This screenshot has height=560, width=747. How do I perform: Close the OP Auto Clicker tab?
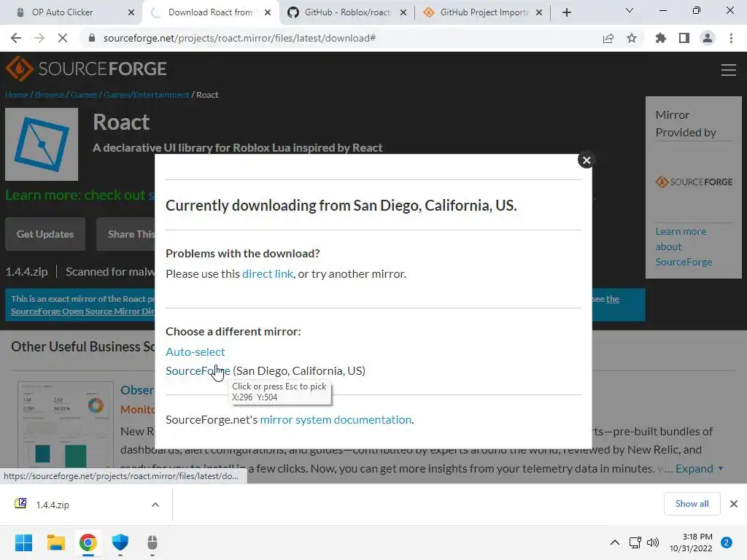[131, 12]
